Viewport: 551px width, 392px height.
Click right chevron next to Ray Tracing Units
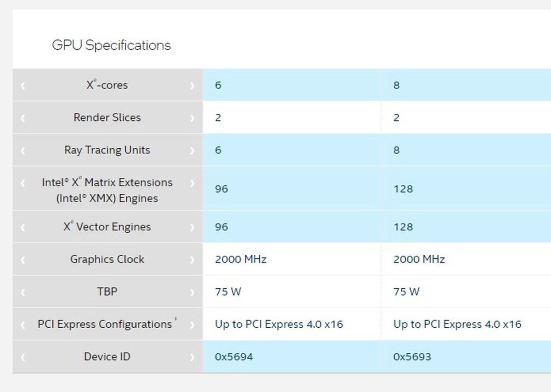192,151
